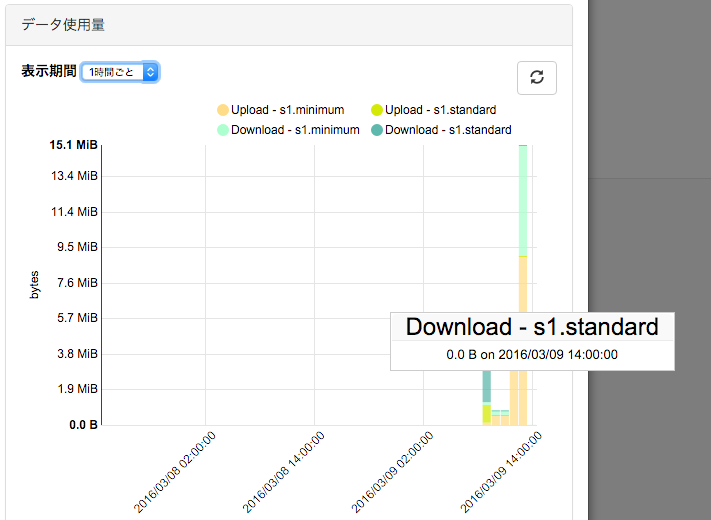Click the 3.8 MiB axis label
Screen dimensions: 711x520
pyautogui.click(x=77, y=354)
